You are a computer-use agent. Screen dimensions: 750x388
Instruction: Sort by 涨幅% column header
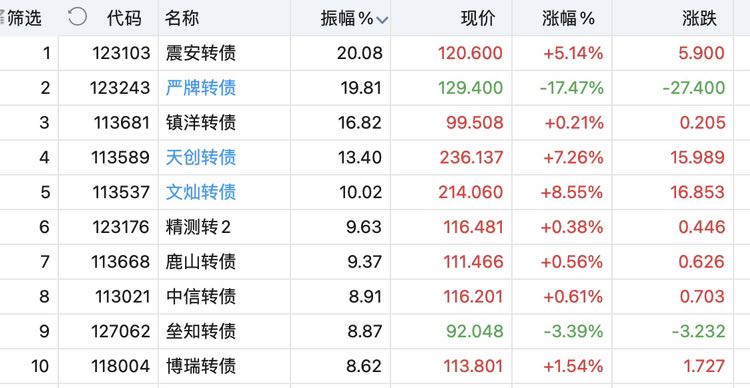click(x=568, y=19)
